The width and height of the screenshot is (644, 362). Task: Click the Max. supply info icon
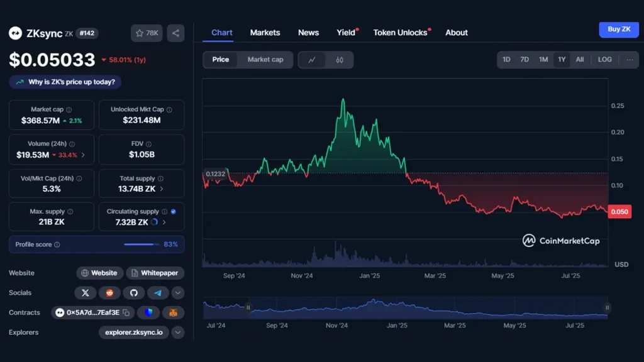tap(70, 211)
